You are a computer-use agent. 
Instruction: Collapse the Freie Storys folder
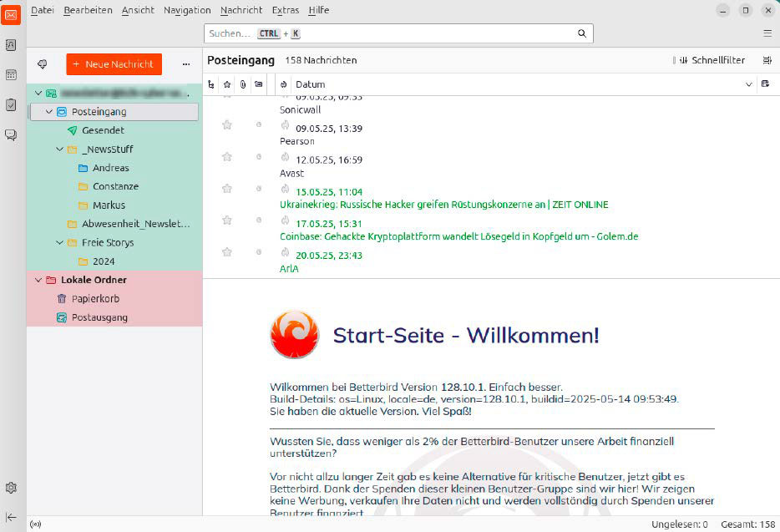[x=59, y=243]
